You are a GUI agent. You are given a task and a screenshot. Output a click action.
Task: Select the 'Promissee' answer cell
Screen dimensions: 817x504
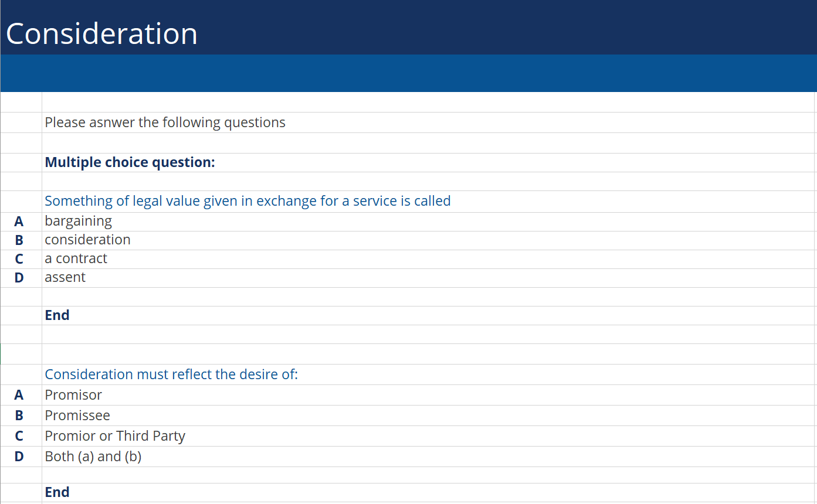77,416
